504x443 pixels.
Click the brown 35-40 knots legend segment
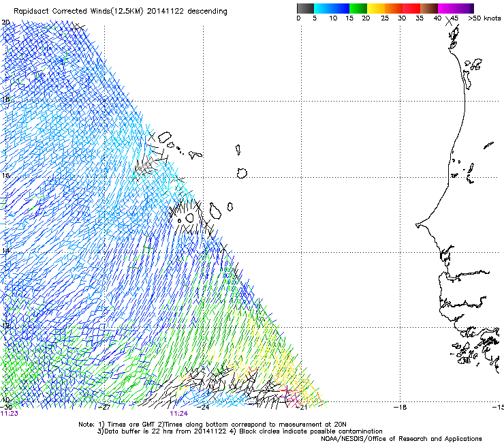pos(429,8)
